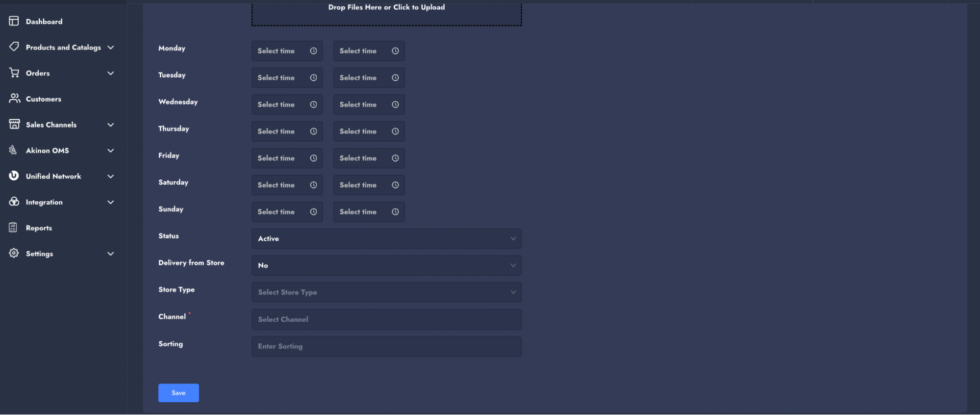Click the Select Channel input field
This screenshot has width=980, height=415.
pos(386,319)
